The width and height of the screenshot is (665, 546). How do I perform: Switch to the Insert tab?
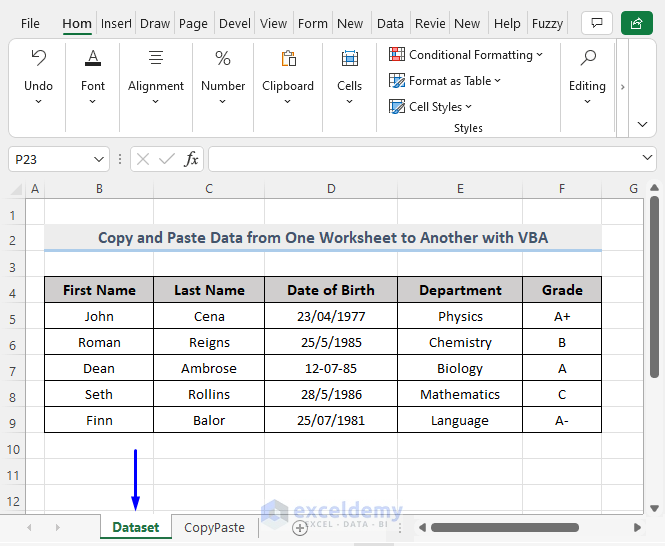(x=116, y=23)
